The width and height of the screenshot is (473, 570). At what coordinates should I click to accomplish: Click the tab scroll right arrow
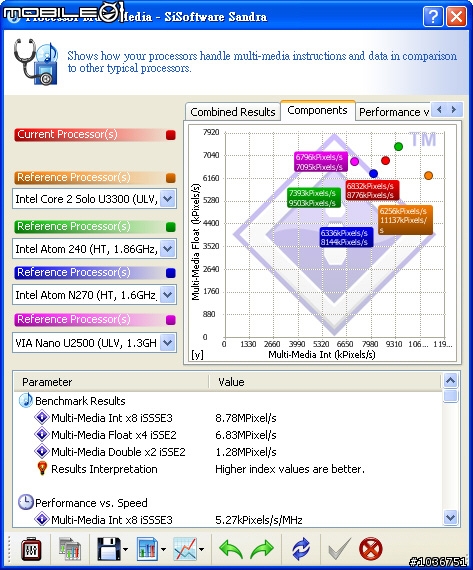point(454,109)
